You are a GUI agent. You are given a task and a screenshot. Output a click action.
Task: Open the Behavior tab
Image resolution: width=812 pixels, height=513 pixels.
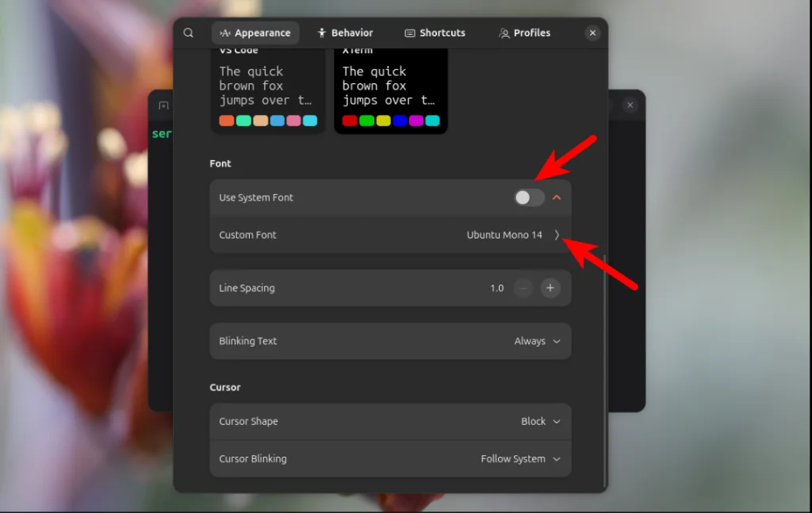[346, 33]
